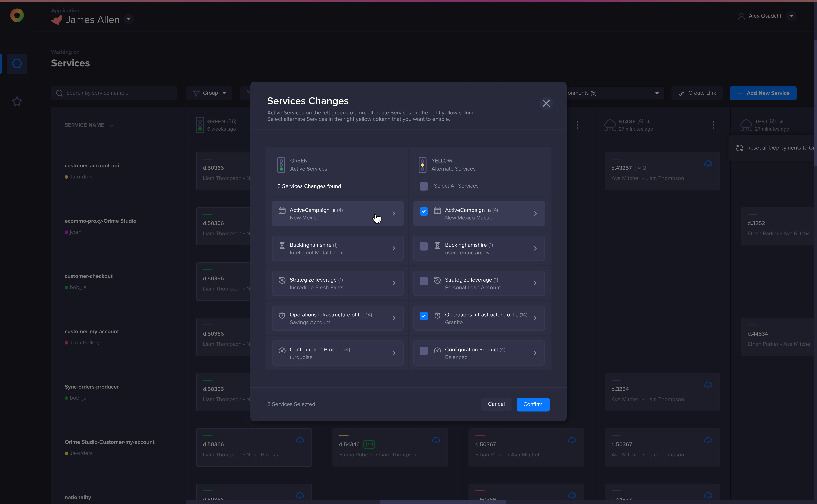Screen dimensions: 817x504
Task: Sort by SERVICE NAME column header
Action: [89, 125]
